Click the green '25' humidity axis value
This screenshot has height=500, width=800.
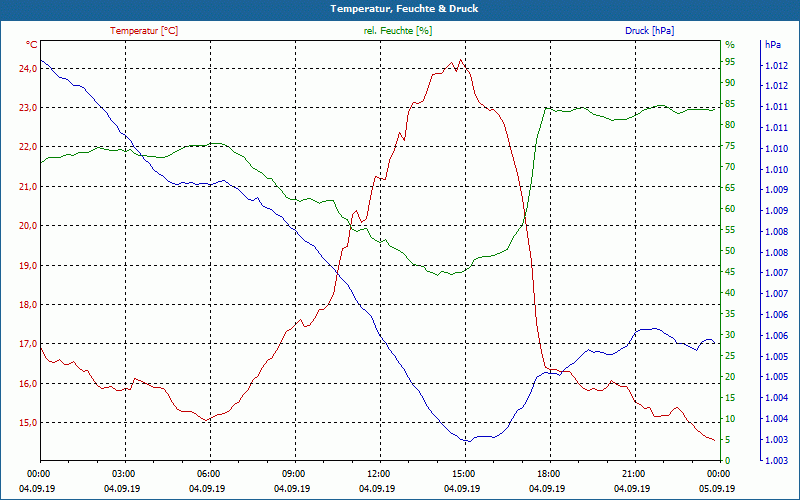[730, 356]
